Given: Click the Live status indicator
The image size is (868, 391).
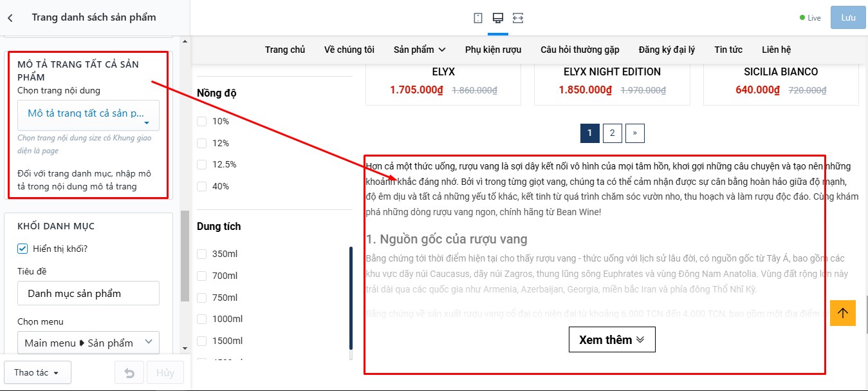Looking at the screenshot, I should point(810,18).
